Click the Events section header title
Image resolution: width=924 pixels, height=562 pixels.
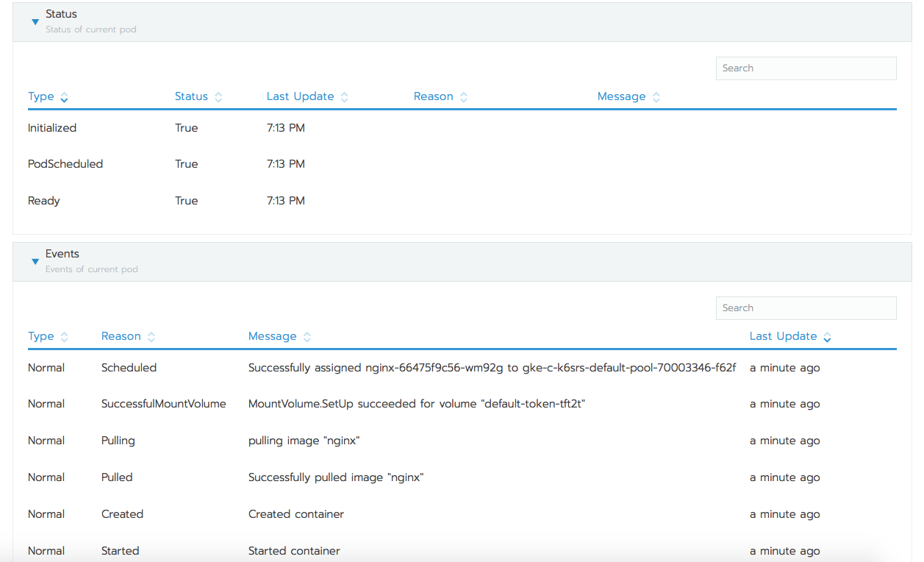(x=62, y=254)
